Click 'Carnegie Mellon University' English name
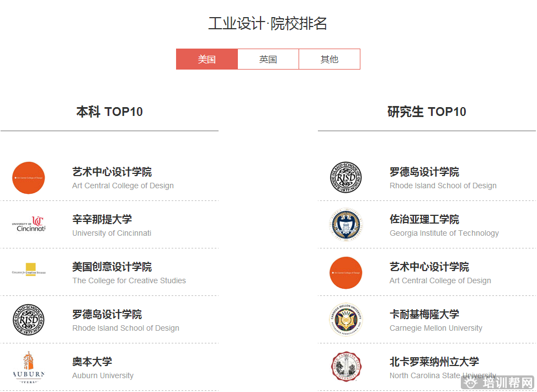This screenshot has width=537, height=392. pos(436,329)
